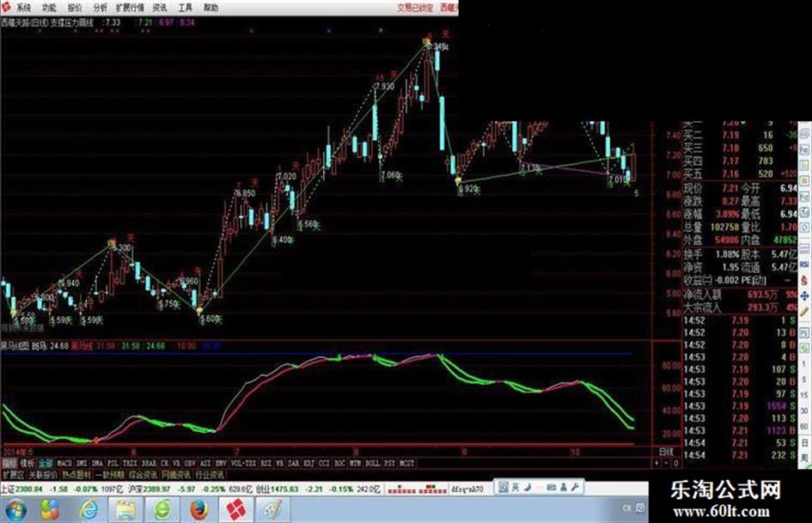The width and height of the screenshot is (812, 523).
Task: Switch to the 指标 tab
Action: [x=9, y=464]
